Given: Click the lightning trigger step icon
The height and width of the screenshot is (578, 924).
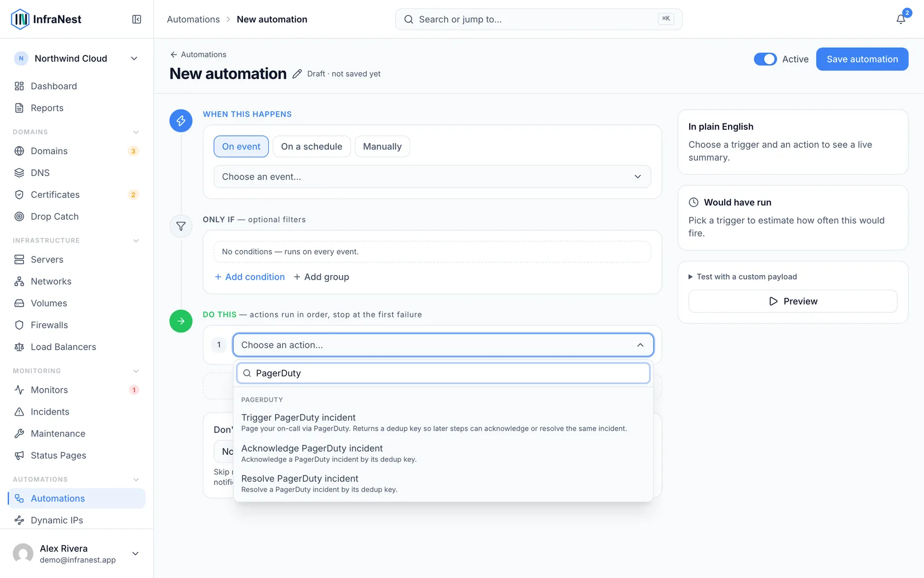Looking at the screenshot, I should [x=181, y=121].
